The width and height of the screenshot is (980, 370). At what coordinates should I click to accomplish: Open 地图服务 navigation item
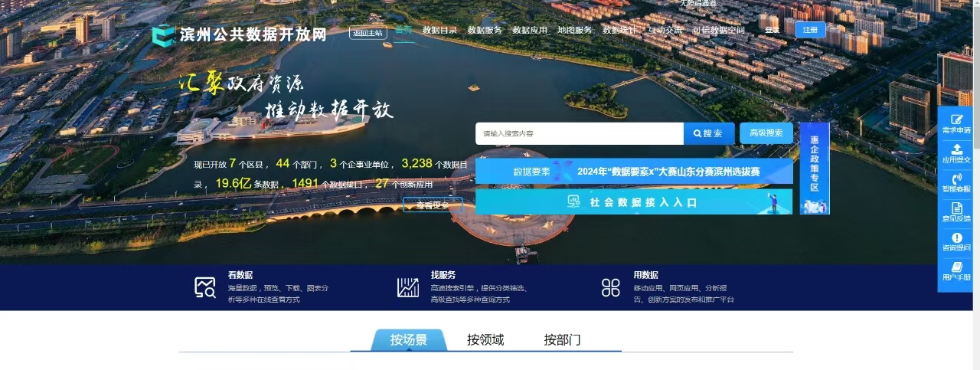click(575, 31)
